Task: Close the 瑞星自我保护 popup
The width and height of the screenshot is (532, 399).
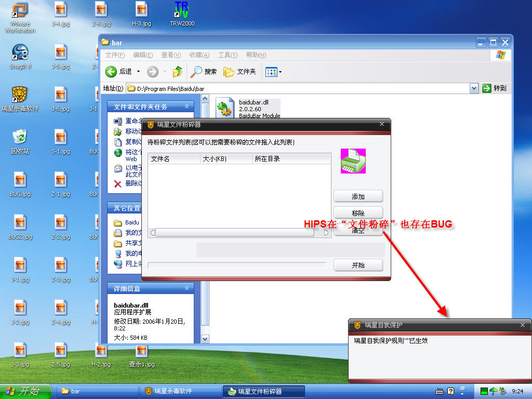Action: (523, 325)
